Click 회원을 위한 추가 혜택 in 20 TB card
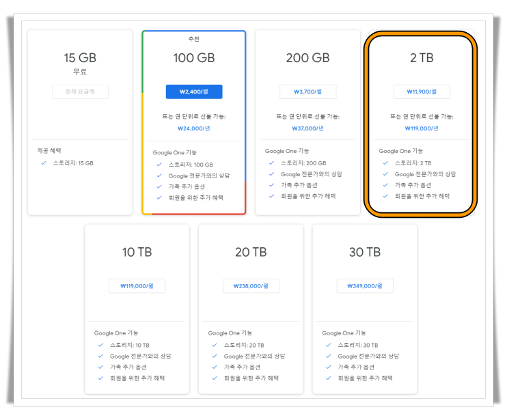Image resolution: width=507 pixels, height=420 pixels. [x=251, y=378]
